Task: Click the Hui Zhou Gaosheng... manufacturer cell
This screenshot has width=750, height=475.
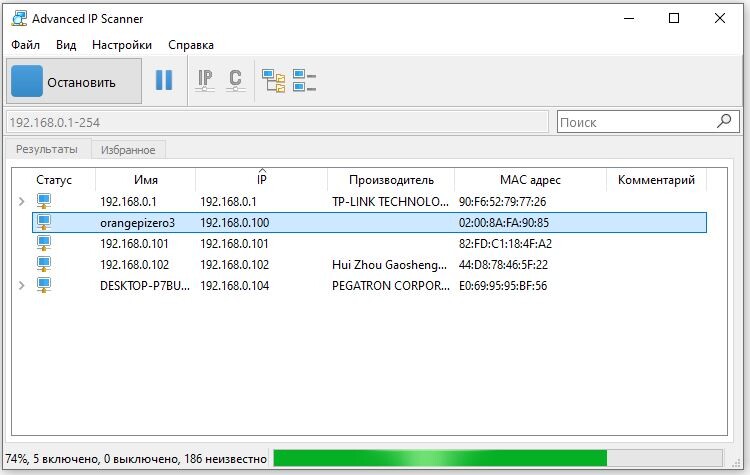Action: tap(389, 265)
